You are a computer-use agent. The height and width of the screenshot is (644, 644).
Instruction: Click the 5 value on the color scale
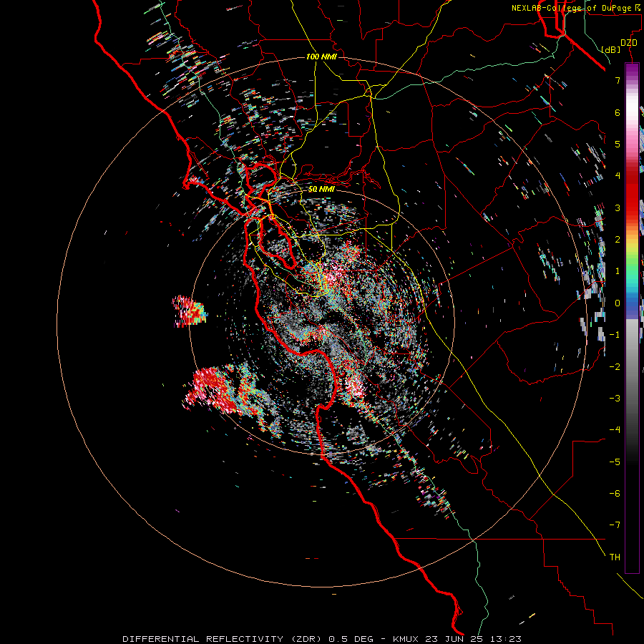coord(618,144)
